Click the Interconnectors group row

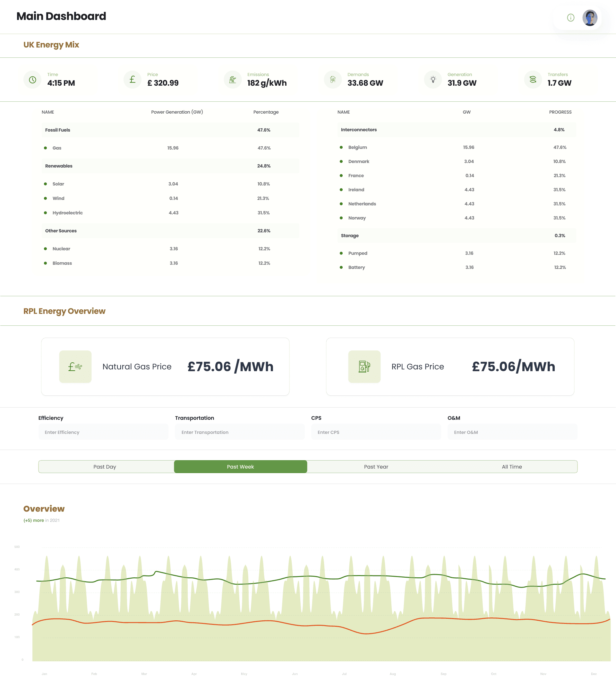pyautogui.click(x=456, y=130)
